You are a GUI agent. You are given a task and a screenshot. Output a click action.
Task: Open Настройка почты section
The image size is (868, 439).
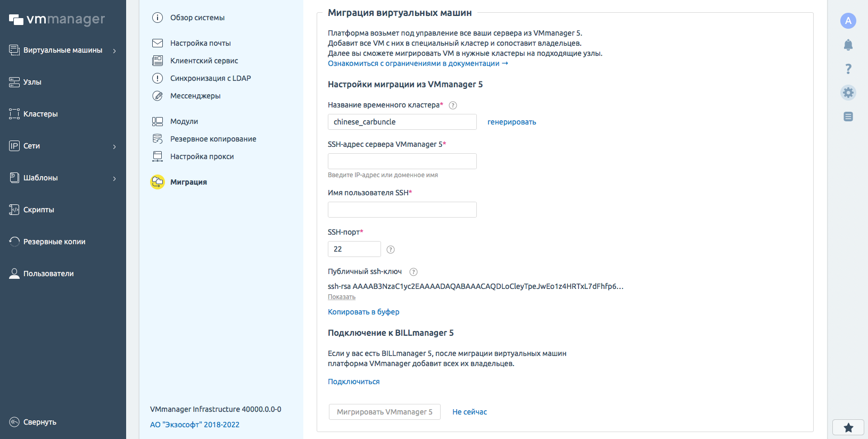tap(201, 43)
